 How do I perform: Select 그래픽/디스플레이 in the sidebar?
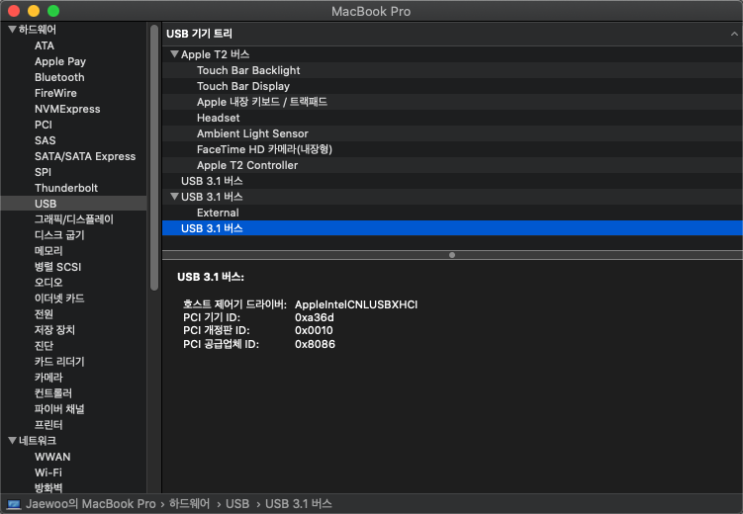tap(74, 219)
